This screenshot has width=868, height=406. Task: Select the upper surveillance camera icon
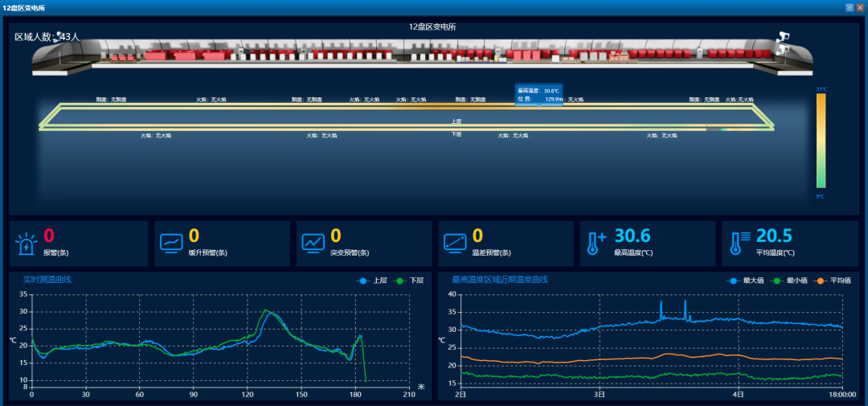point(782,37)
